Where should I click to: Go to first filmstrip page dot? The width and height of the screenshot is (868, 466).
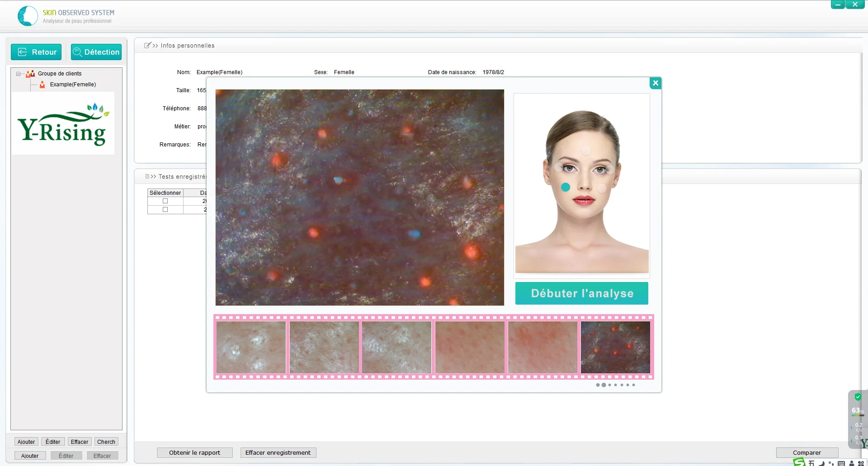coord(598,385)
